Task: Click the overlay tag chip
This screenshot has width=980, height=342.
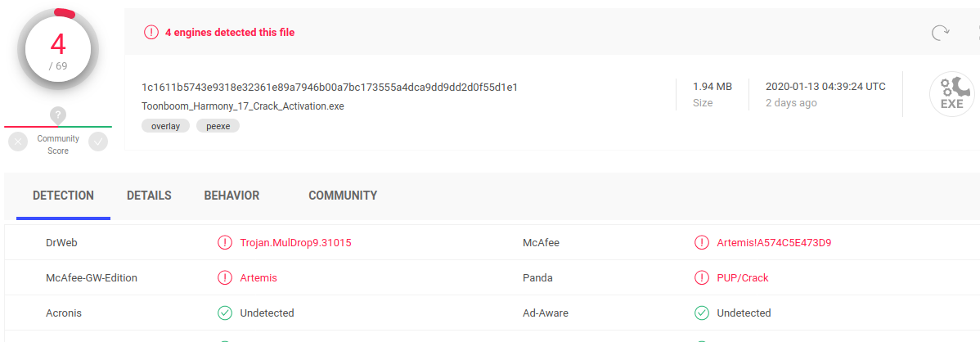Action: pyautogui.click(x=165, y=126)
